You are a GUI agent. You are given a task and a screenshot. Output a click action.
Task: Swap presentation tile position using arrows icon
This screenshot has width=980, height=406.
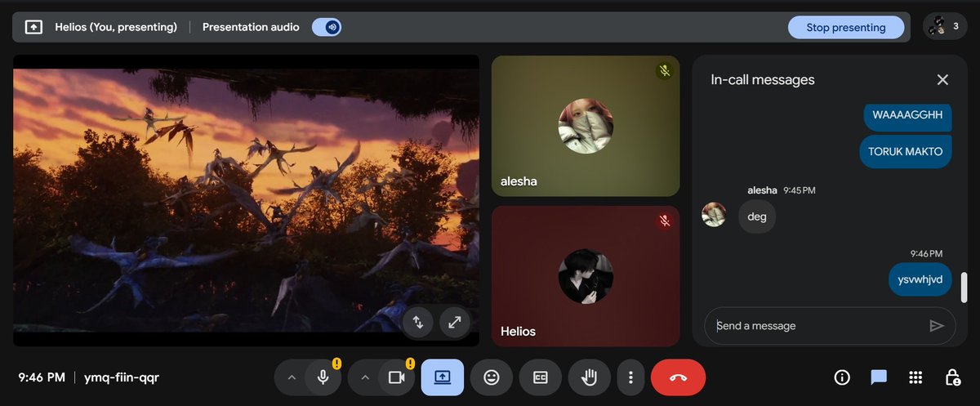pyautogui.click(x=417, y=322)
